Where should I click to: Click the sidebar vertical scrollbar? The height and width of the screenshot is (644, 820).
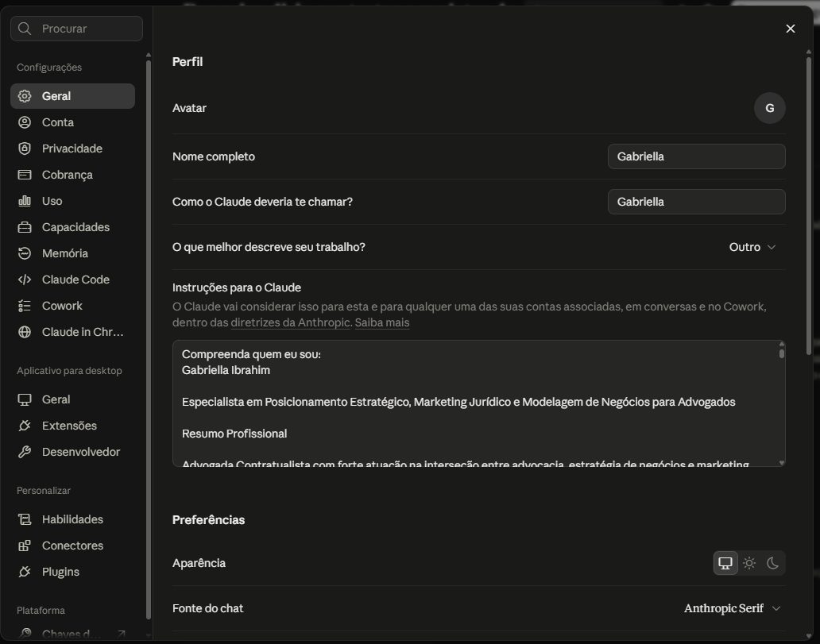tap(149, 340)
